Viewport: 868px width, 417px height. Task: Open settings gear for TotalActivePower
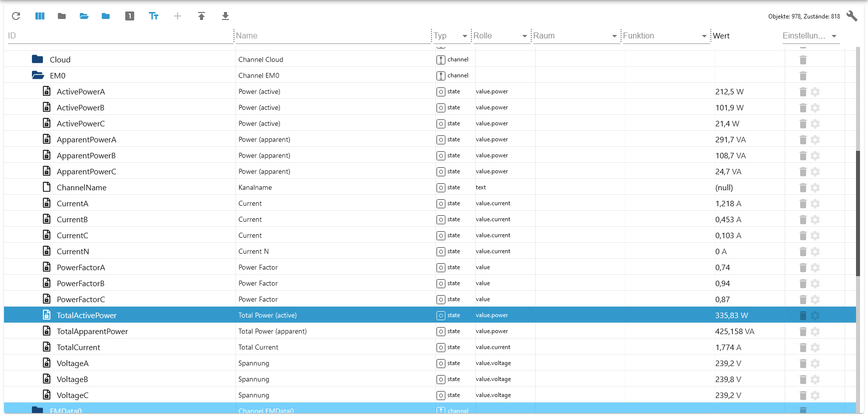pyautogui.click(x=815, y=316)
